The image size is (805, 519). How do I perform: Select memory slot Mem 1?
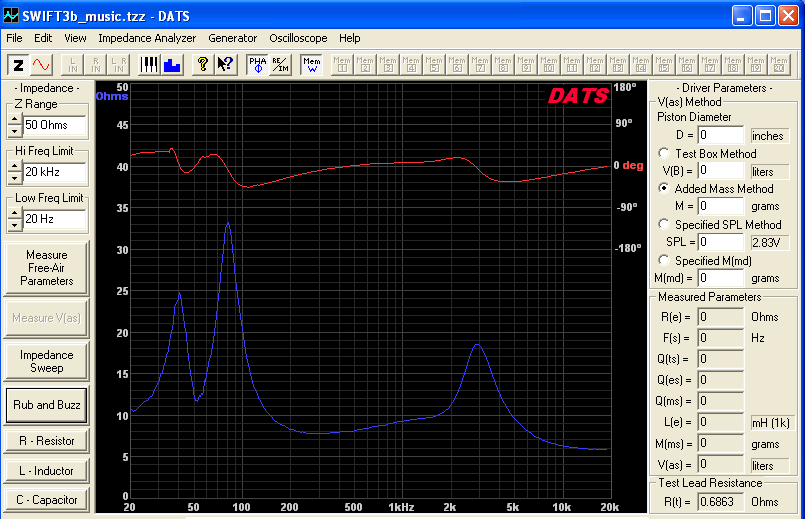[342, 65]
